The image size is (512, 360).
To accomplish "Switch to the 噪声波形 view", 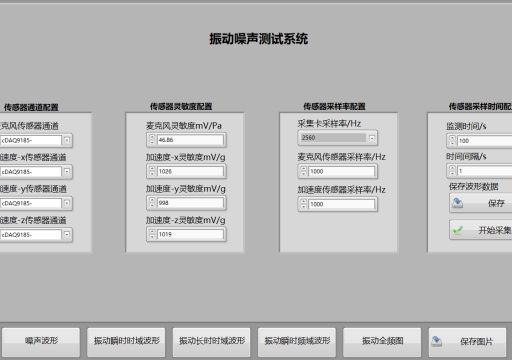I will click(x=41, y=342).
